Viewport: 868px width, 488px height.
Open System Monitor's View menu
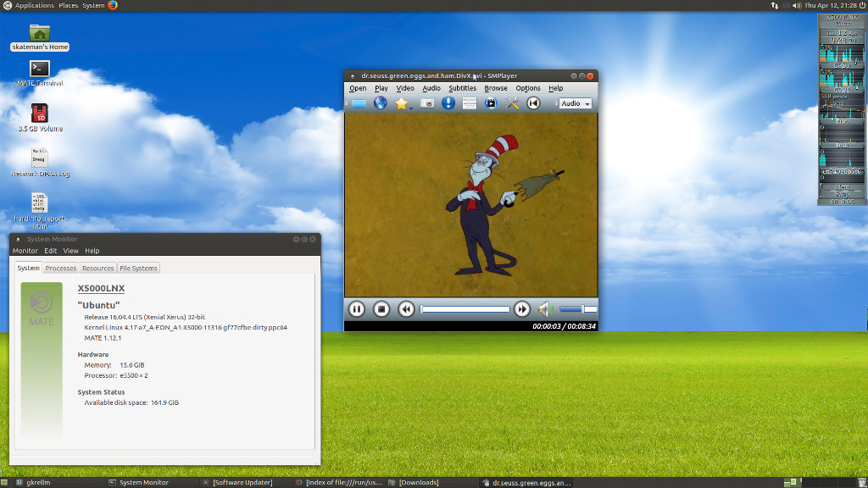70,251
